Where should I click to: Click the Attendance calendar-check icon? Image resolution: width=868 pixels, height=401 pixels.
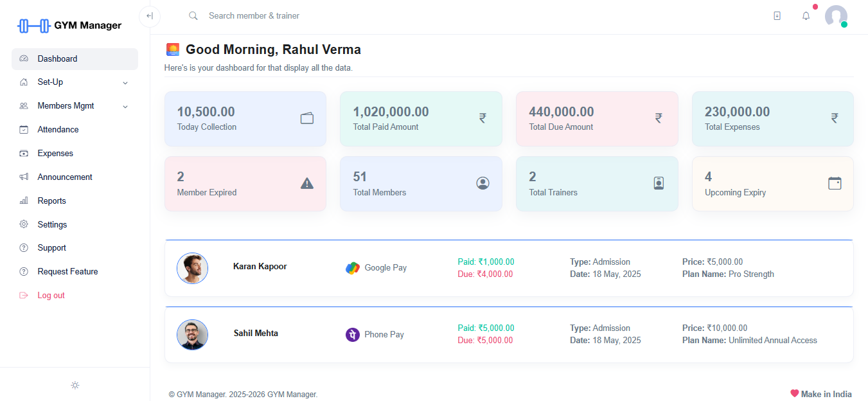coord(24,129)
